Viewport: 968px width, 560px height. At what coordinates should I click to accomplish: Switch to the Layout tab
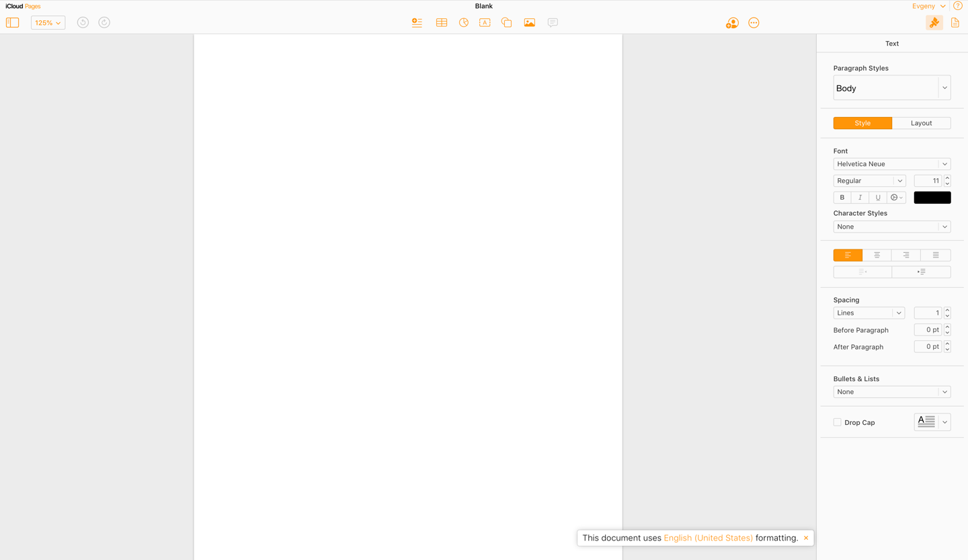point(921,123)
